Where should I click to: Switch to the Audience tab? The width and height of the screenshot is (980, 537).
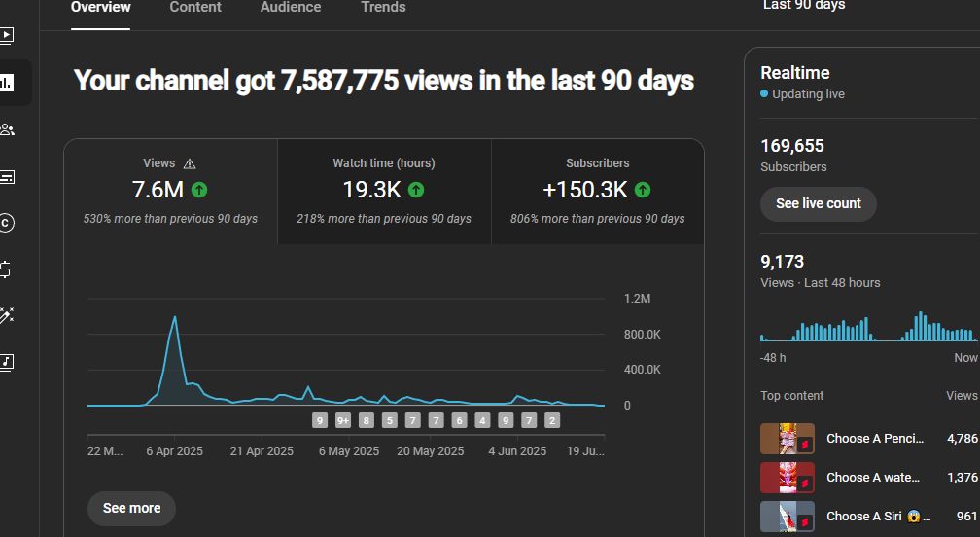pyautogui.click(x=291, y=8)
